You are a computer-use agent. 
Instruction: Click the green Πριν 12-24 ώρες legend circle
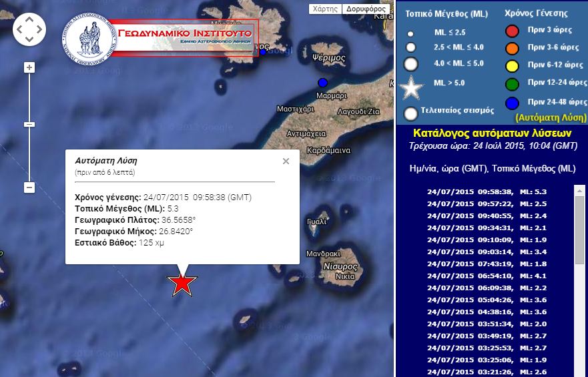point(512,84)
